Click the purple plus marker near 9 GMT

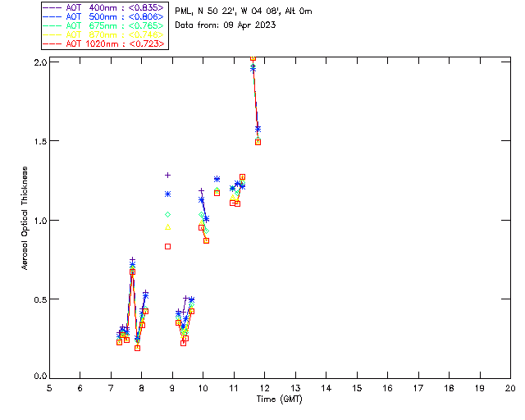167,175
